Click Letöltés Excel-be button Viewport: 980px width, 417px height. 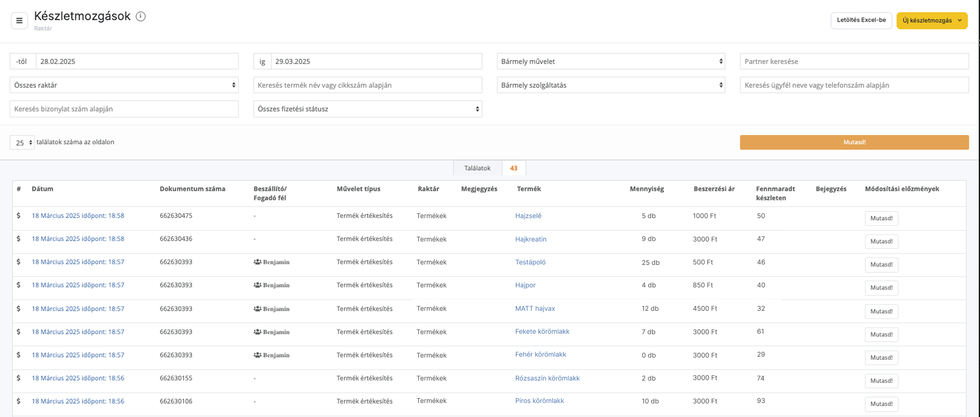pyautogui.click(x=861, y=20)
